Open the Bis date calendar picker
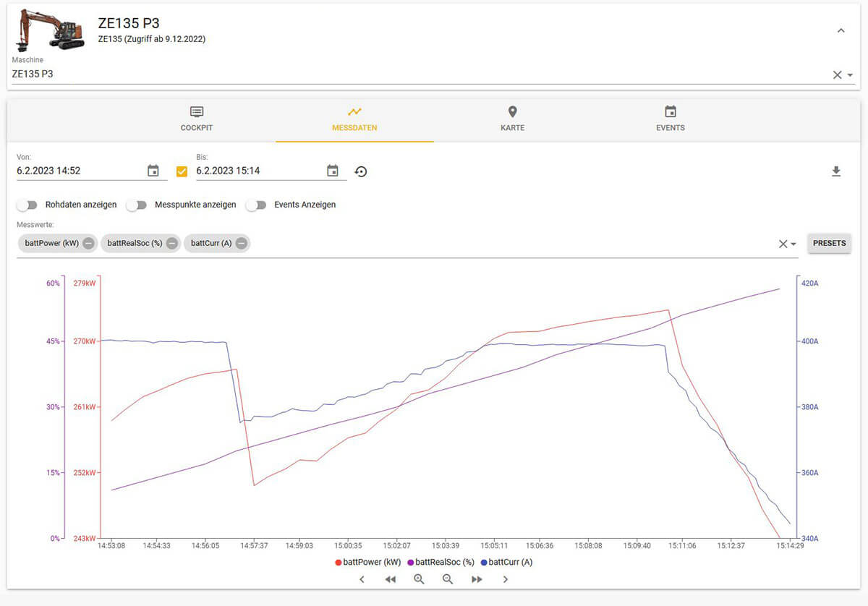This screenshot has height=606, width=868. click(x=333, y=171)
